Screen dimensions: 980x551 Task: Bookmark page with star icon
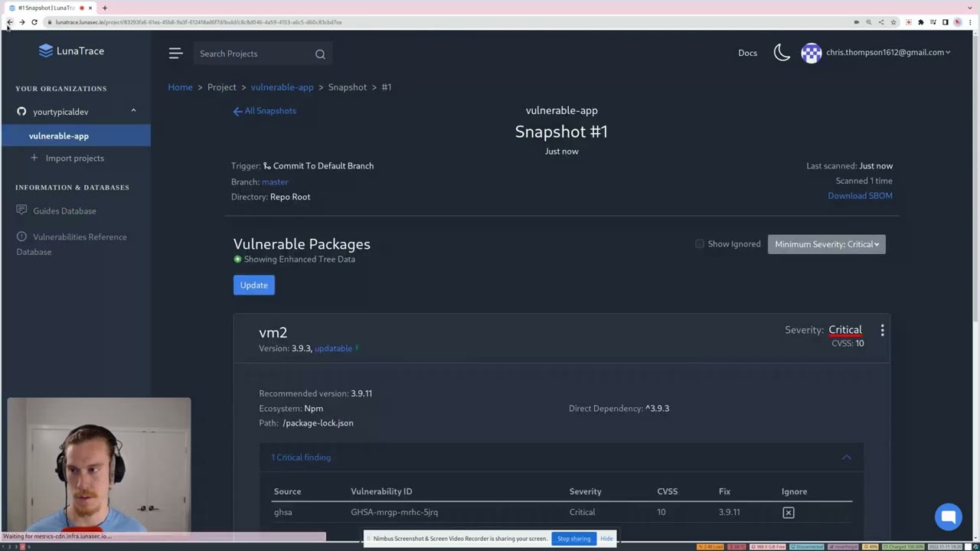tap(893, 22)
